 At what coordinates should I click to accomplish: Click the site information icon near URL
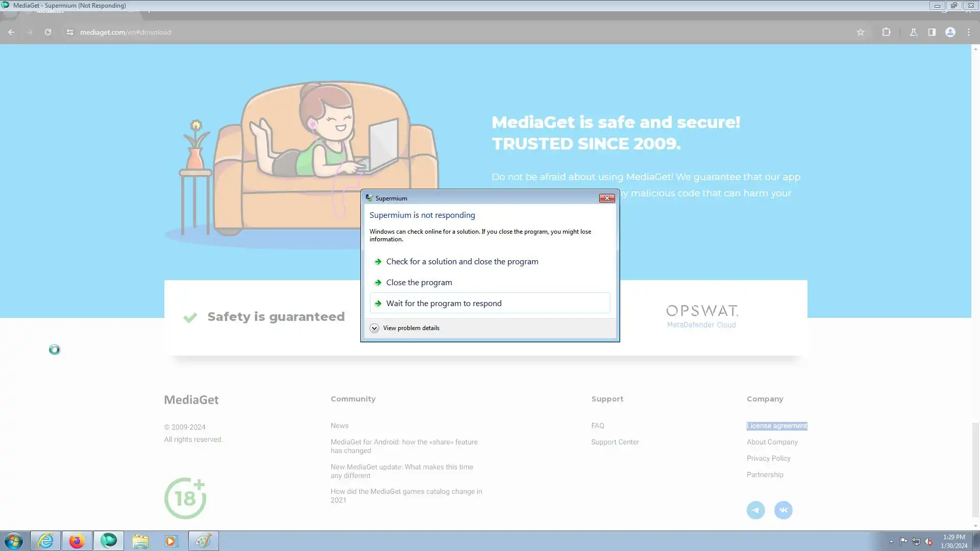tap(70, 32)
